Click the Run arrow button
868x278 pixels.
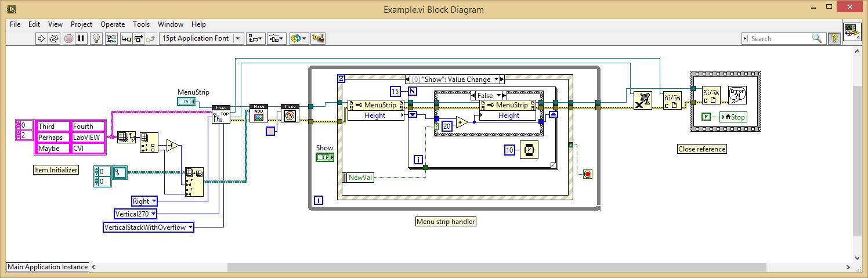(x=41, y=39)
